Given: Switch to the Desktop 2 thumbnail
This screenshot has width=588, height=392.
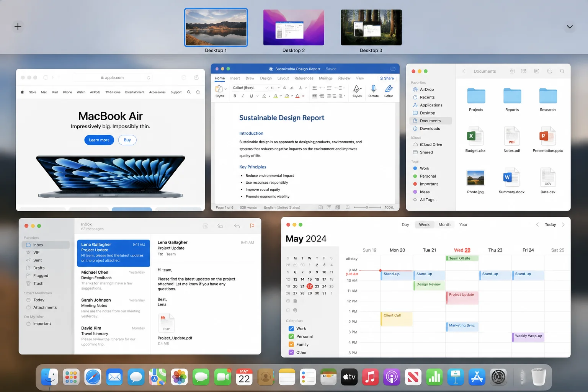Looking at the screenshot, I should tap(294, 28).
